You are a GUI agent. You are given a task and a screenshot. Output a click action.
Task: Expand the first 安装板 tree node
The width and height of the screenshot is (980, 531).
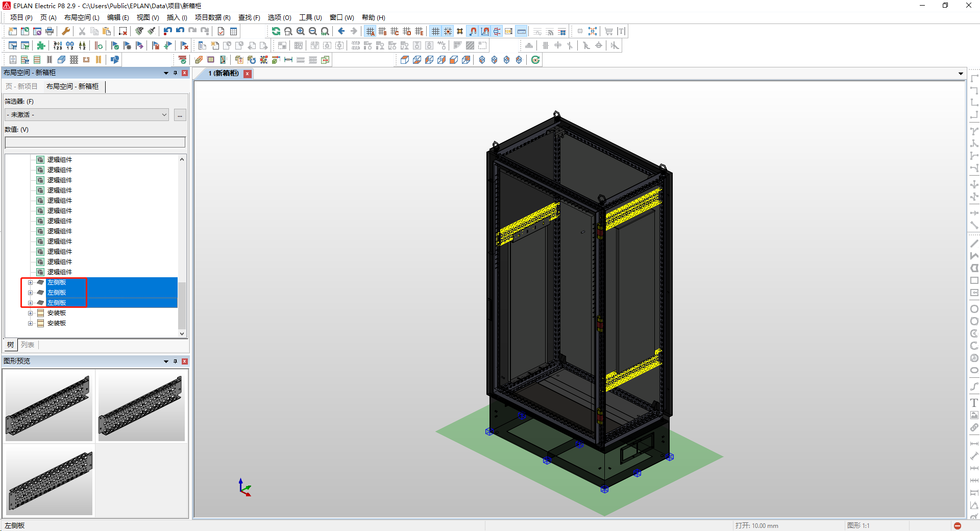click(x=30, y=312)
